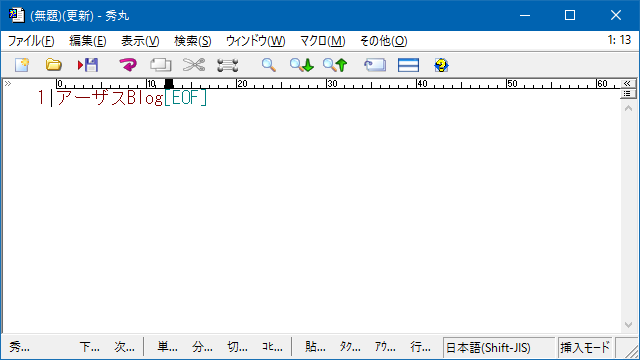Click the 下... function key button
Image resolution: width=640 pixels, height=360 pixels.
pyautogui.click(x=89, y=347)
